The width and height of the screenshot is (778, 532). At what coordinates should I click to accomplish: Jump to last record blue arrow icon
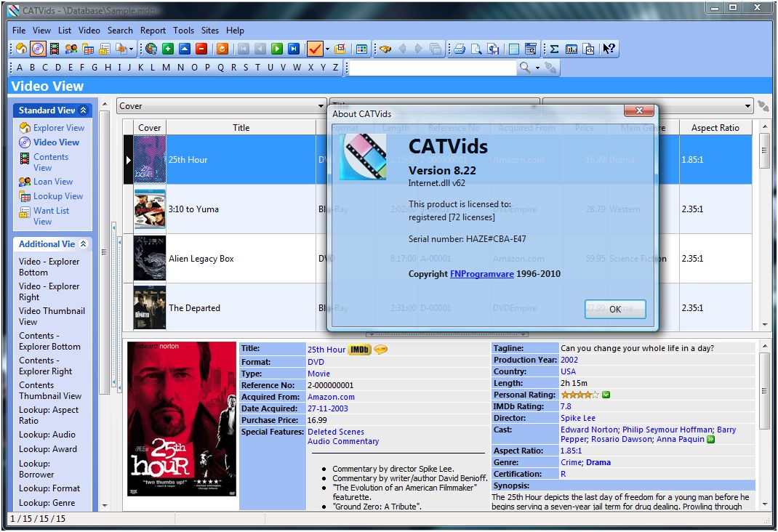coord(294,49)
